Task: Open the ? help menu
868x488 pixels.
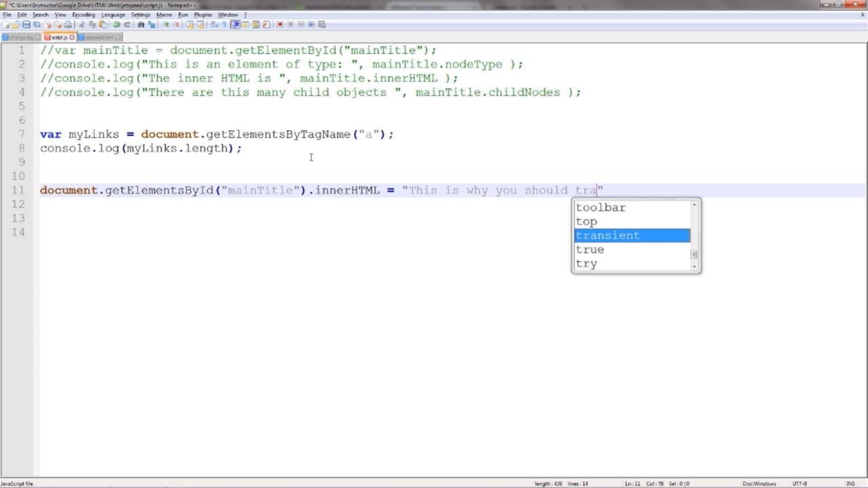Action: click(245, 14)
